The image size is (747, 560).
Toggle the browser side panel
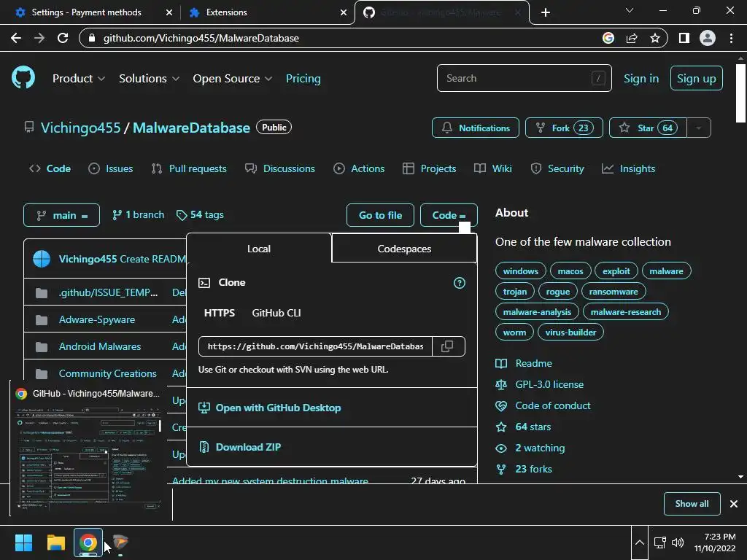click(684, 38)
